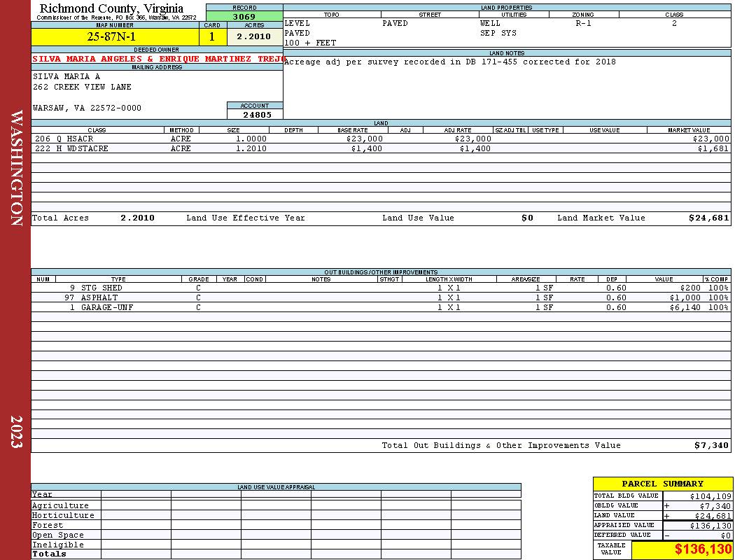This screenshot has height=560, width=735.
Task: Click the LEVEL topo entry
Action: click(297, 23)
